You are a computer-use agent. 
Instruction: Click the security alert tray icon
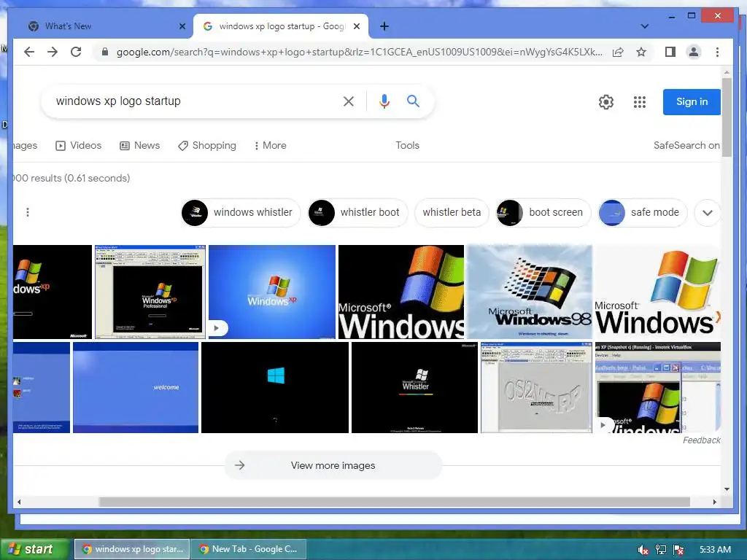click(679, 550)
